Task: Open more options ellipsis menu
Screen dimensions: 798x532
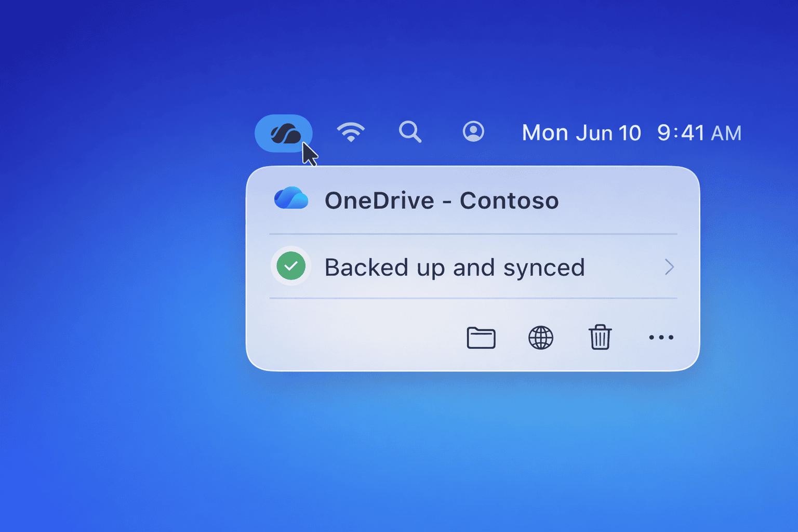Action: (x=661, y=338)
